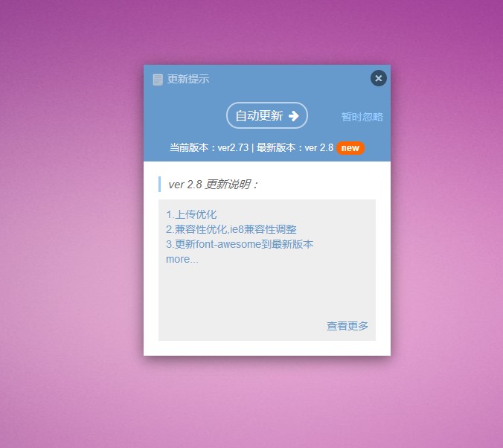503x448 pixels.
Task: Open full changelog via 查看更多
Action: [x=347, y=326]
